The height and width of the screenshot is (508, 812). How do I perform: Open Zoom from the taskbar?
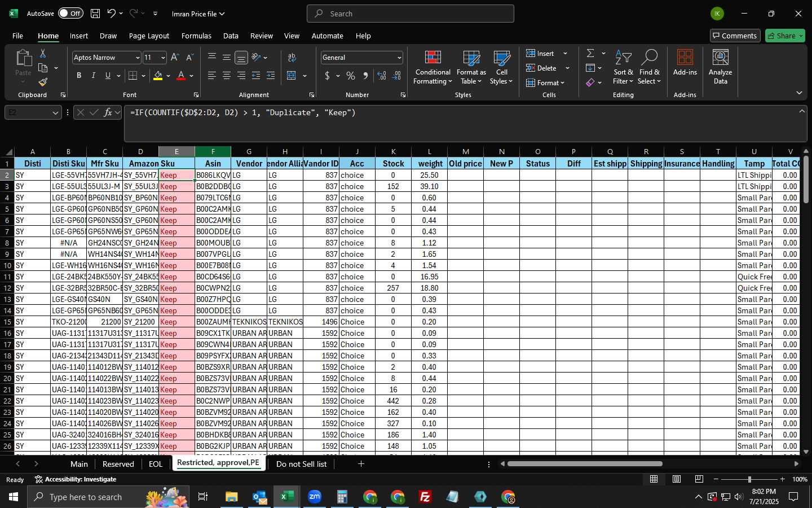pyautogui.click(x=315, y=497)
